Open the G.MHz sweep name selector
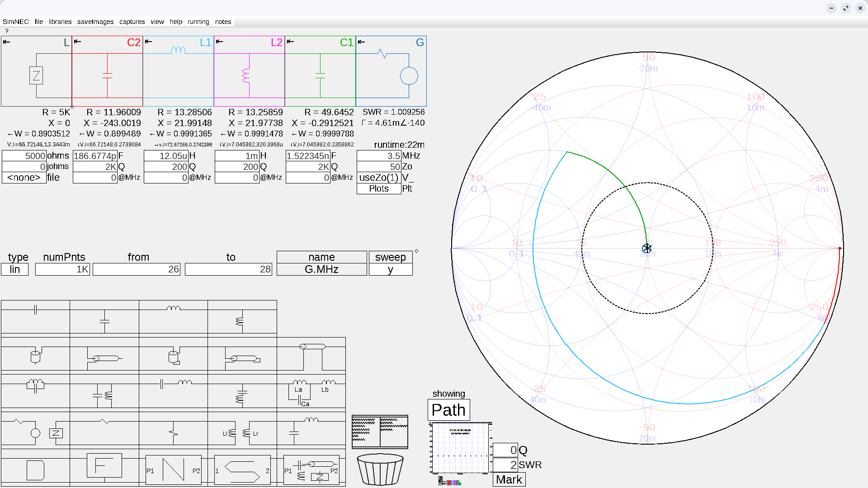Viewport: 868px width, 488px height. pos(322,269)
